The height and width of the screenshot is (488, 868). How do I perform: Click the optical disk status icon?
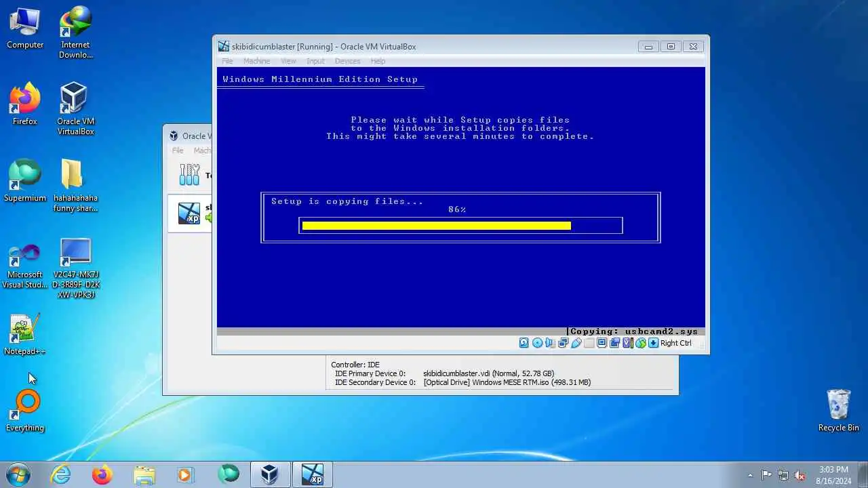tap(537, 343)
